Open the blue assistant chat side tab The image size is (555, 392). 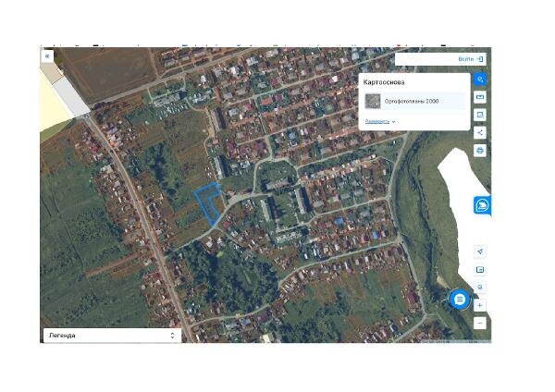coord(482,205)
